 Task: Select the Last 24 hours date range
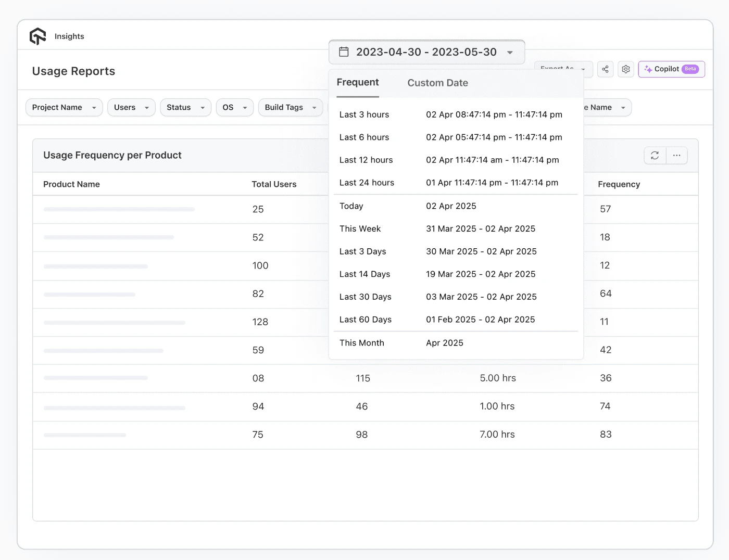tap(367, 183)
